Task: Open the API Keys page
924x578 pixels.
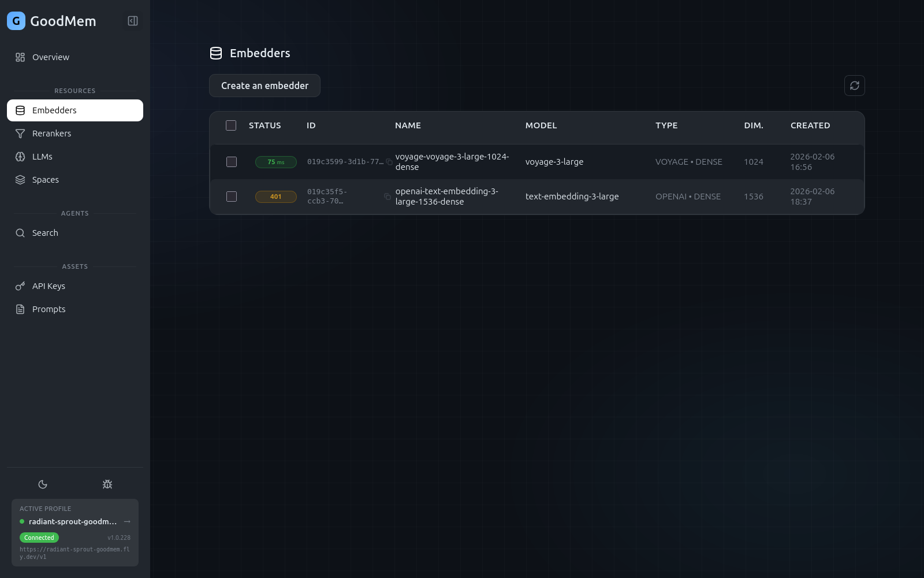Action: 20,286
